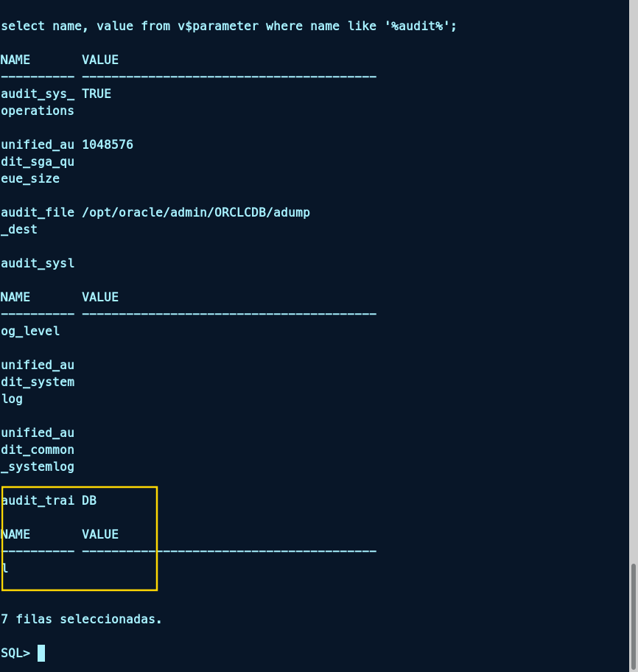Click the _dest text line
The height and width of the screenshot is (672, 638).
point(19,229)
